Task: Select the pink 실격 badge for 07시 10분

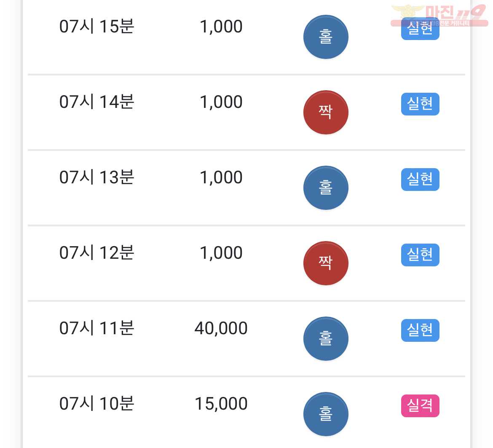Action: pyautogui.click(x=420, y=406)
